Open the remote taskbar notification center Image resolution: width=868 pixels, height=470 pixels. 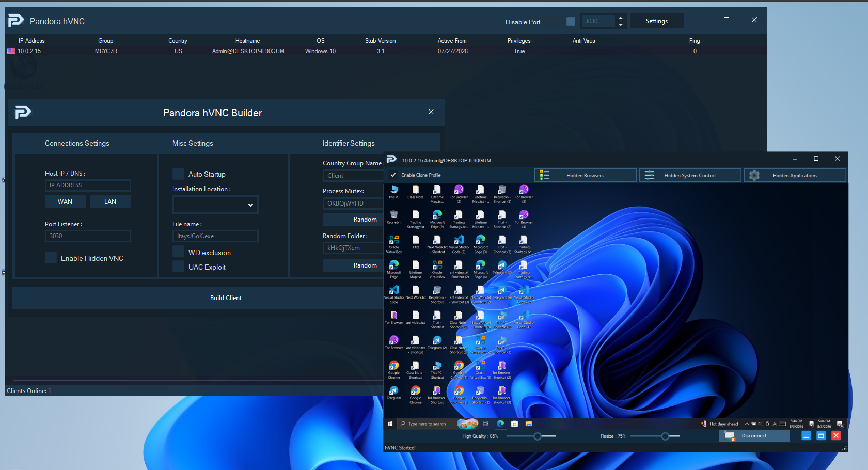pyautogui.click(x=840, y=424)
